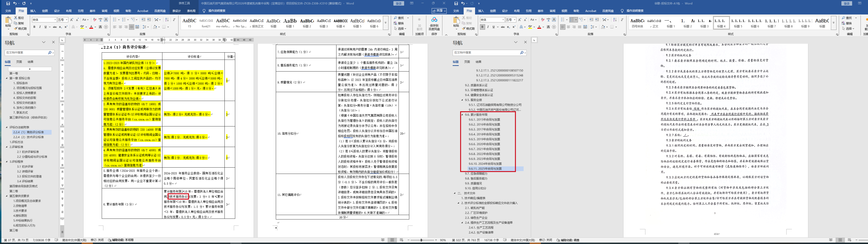
Task: Open font size dropdown in right Word window
Action: pos(514,20)
